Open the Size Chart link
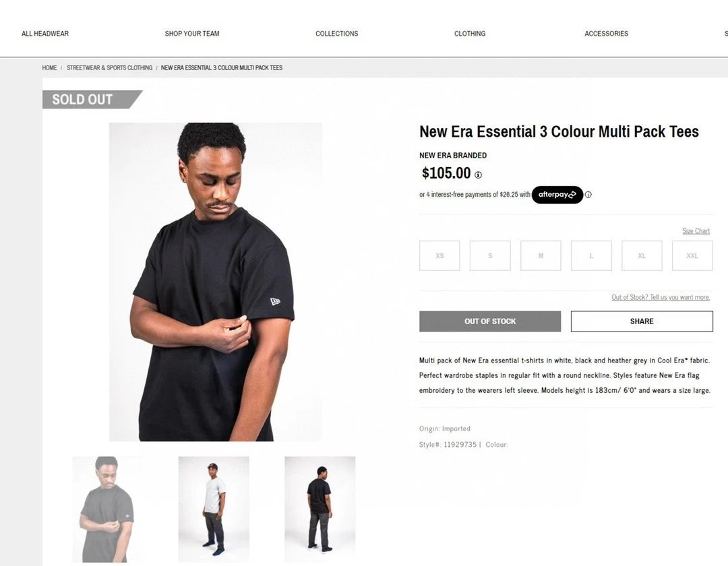This screenshot has height=566, width=728. (696, 231)
